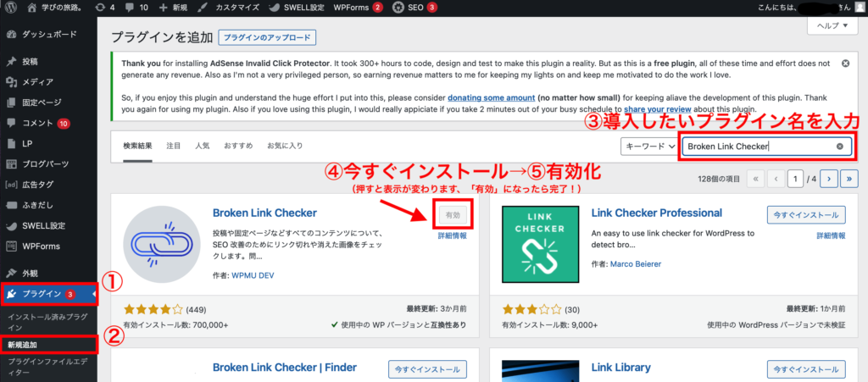Click the Broken Link Checker chain thumbnail
Screen dimensions: 868x382
(163, 246)
